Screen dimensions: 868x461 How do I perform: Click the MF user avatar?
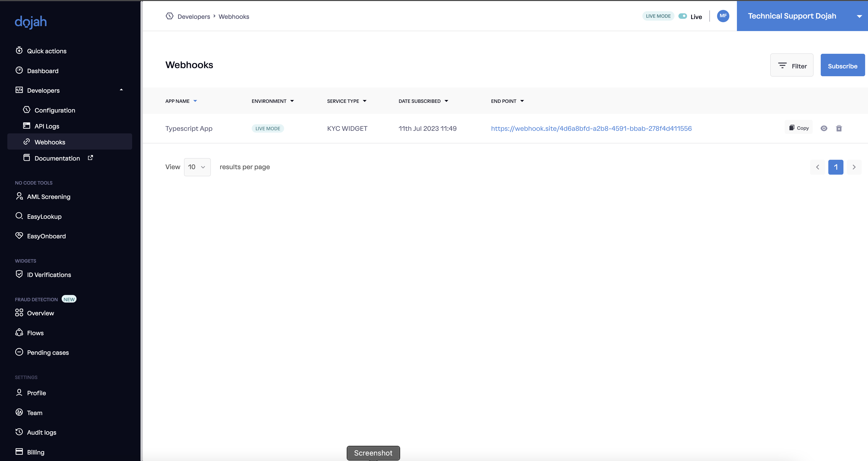(723, 16)
